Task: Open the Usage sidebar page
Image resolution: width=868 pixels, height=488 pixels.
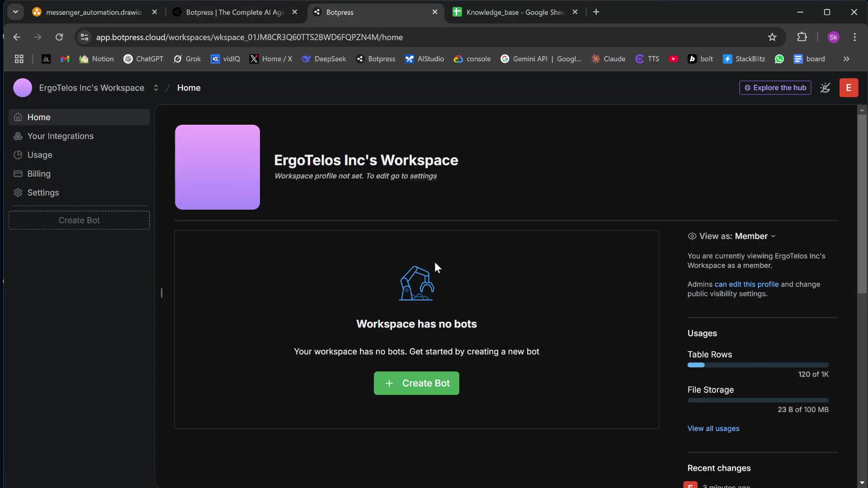Action: pos(79,155)
